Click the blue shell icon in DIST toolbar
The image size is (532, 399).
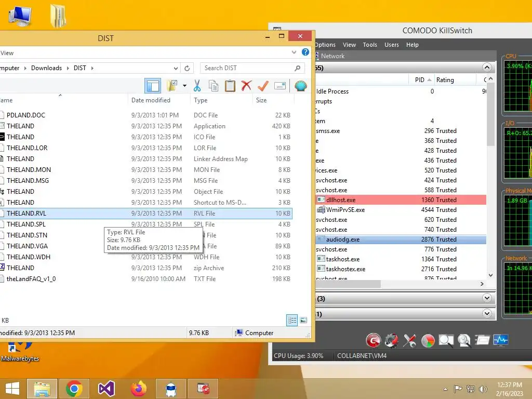[301, 86]
